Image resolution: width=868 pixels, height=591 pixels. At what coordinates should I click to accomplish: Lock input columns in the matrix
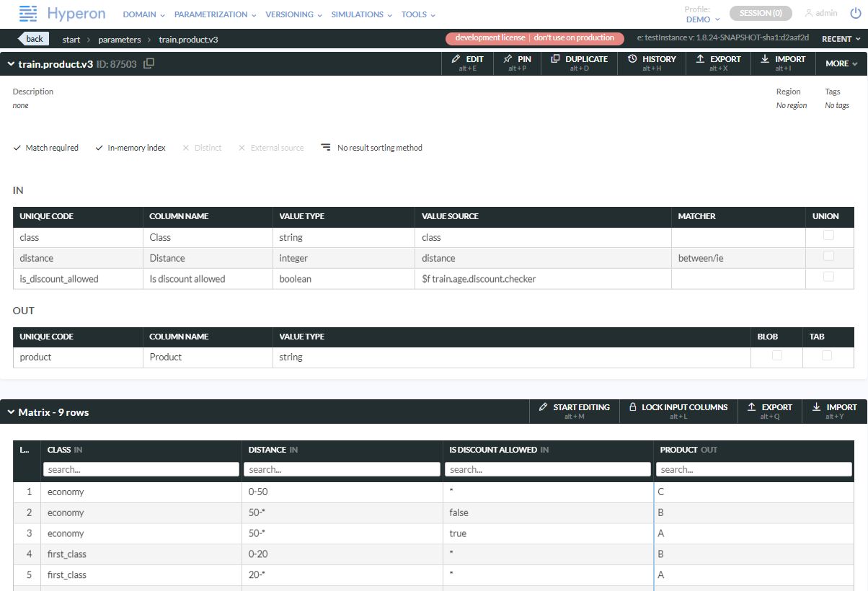[677, 411]
